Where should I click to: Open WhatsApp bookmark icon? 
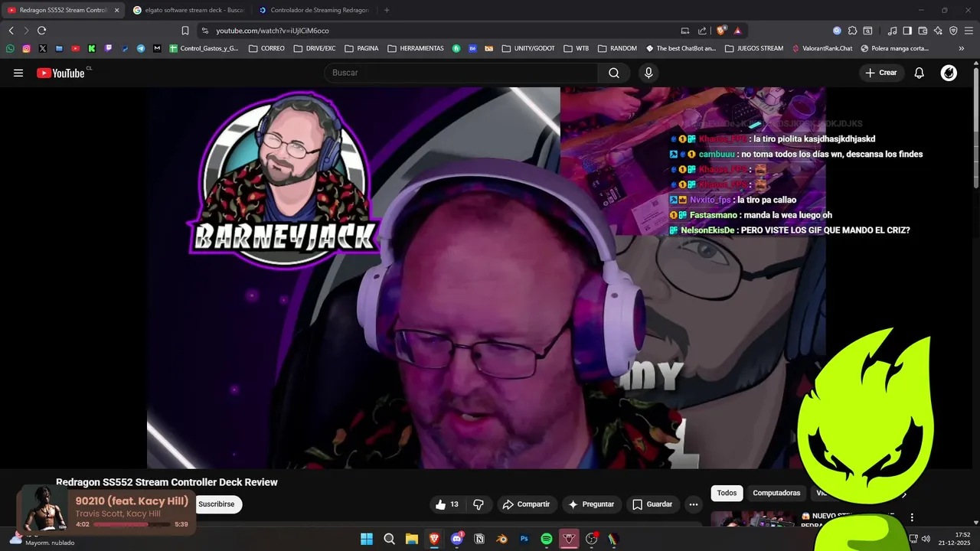tap(10, 48)
